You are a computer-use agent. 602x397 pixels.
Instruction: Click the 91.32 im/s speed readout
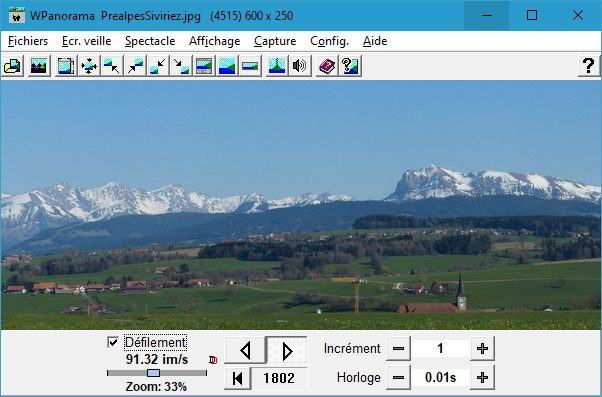(157, 360)
